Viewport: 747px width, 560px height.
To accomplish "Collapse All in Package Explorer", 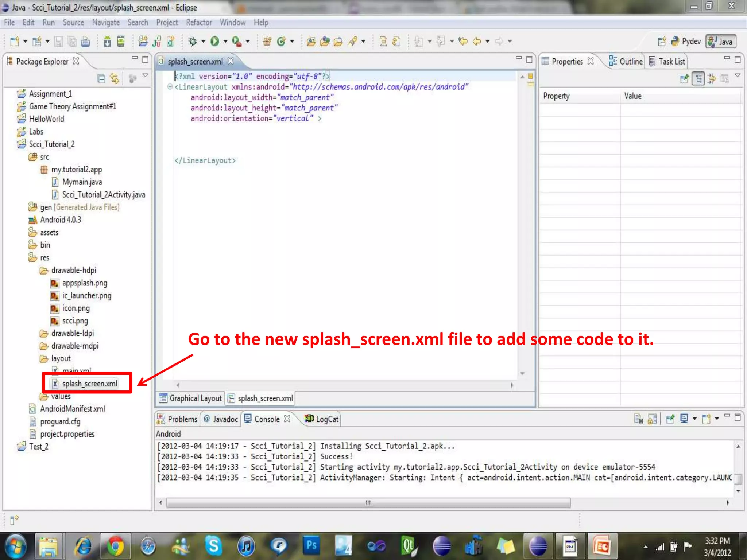I will coord(101,78).
